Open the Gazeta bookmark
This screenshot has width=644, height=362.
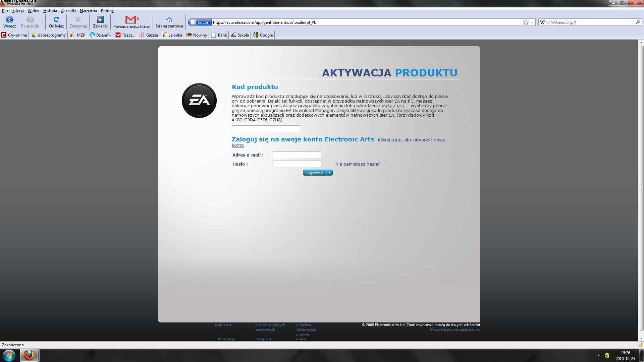coord(149,35)
